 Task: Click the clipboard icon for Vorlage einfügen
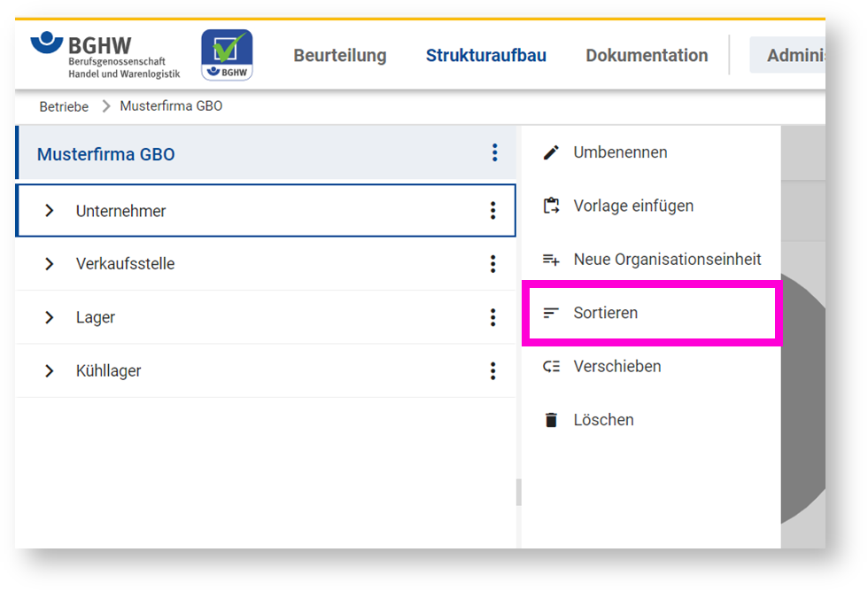pyautogui.click(x=551, y=206)
